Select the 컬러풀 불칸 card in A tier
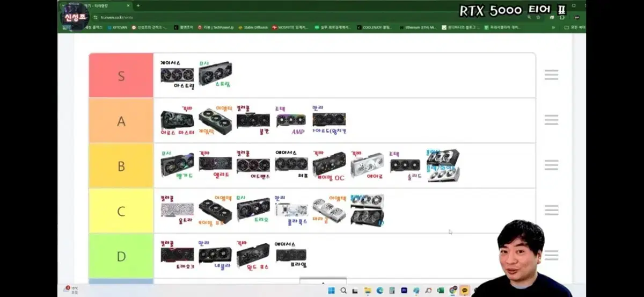Screen dimensions: 644x297 tap(253, 120)
